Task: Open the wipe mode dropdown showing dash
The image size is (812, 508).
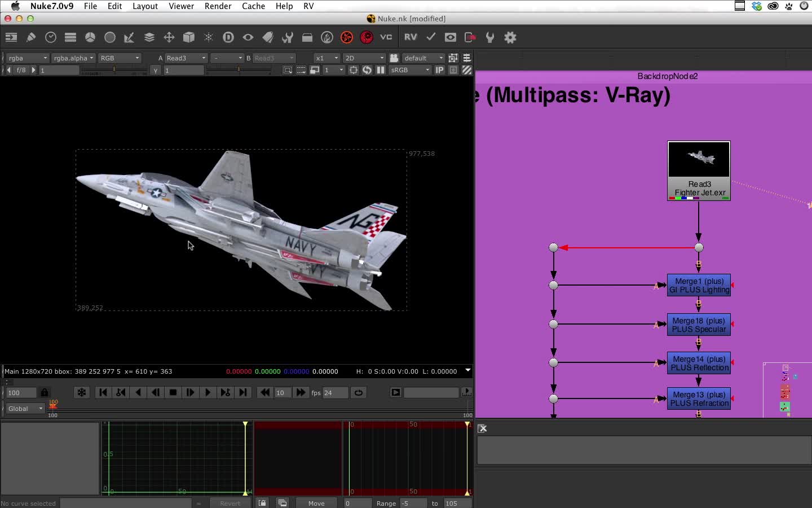Action: pyautogui.click(x=227, y=58)
